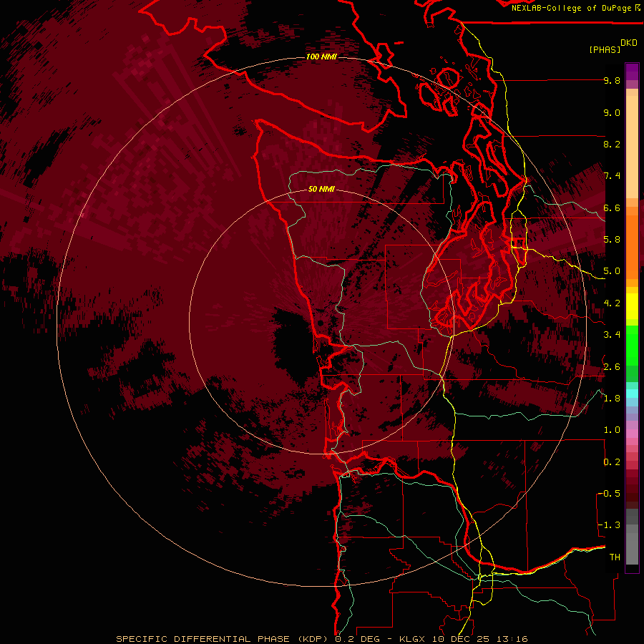Click the 6.6 scale value

[612, 208]
